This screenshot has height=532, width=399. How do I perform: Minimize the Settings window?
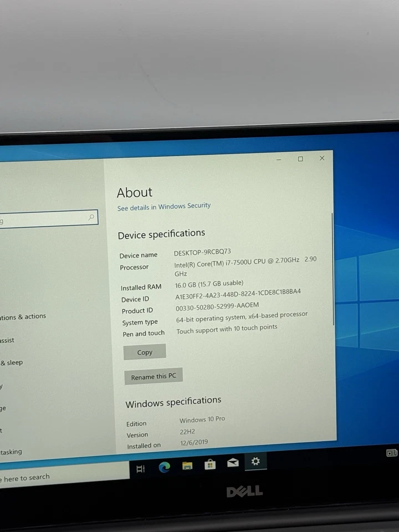click(x=279, y=160)
